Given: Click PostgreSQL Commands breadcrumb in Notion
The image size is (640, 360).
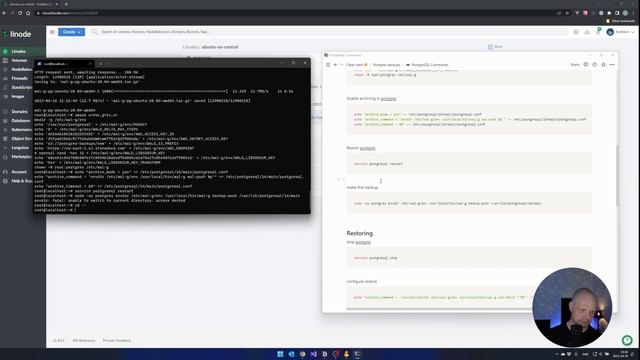Looking at the screenshot, I should click(427, 65).
